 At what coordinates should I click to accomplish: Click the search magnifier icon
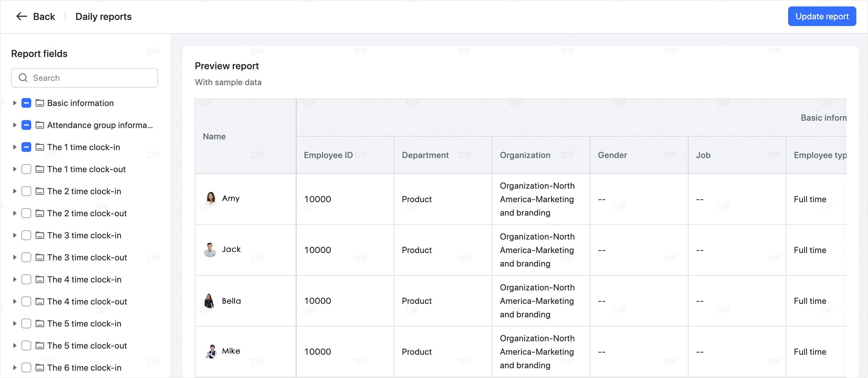coord(23,77)
